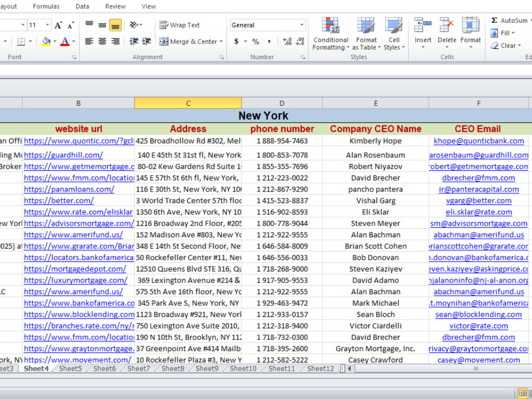Image resolution: width=532 pixels, height=399 pixels.
Task: Open Clear options
Action: [x=505, y=45]
